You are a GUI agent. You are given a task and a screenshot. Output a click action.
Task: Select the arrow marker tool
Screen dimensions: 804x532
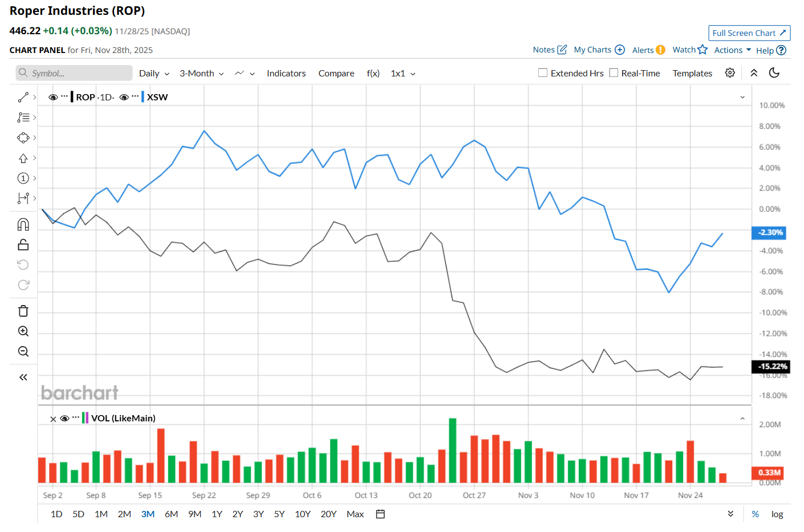(23, 158)
